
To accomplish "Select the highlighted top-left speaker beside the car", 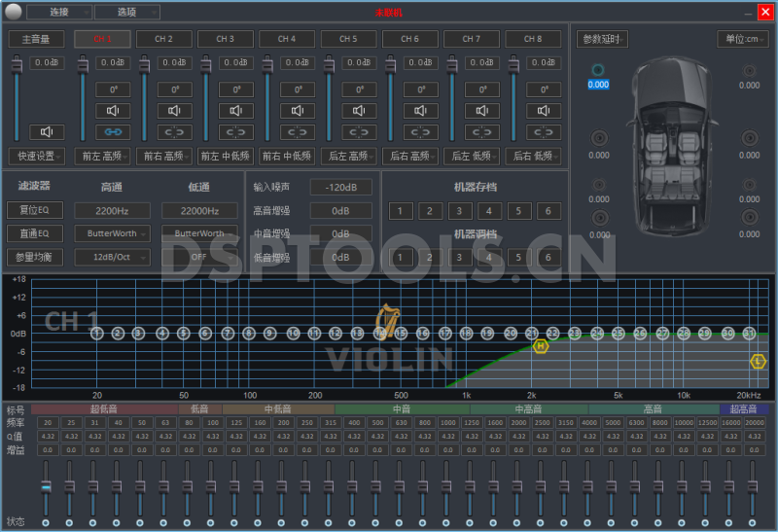I will point(598,71).
